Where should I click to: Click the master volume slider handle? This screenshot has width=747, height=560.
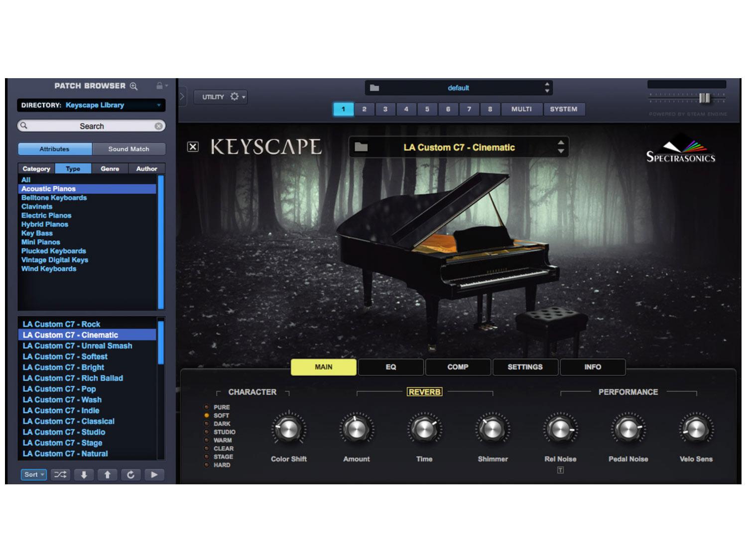(x=704, y=98)
